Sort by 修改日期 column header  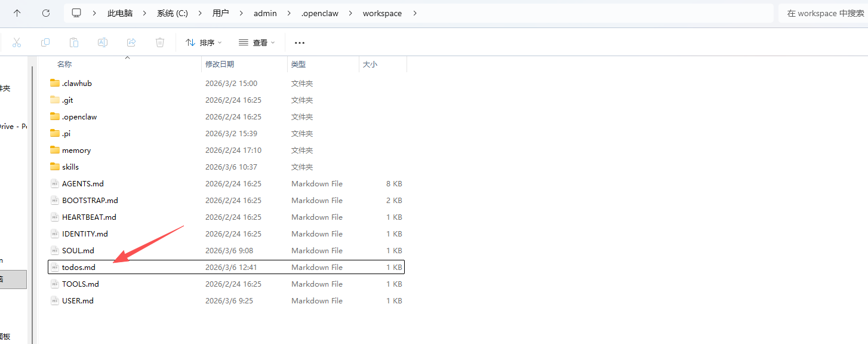[x=220, y=64]
